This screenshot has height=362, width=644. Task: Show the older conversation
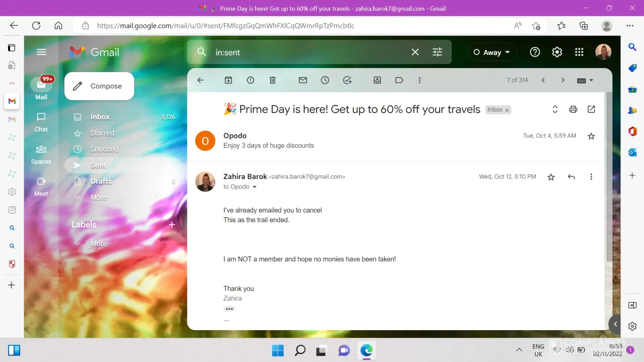click(563, 80)
